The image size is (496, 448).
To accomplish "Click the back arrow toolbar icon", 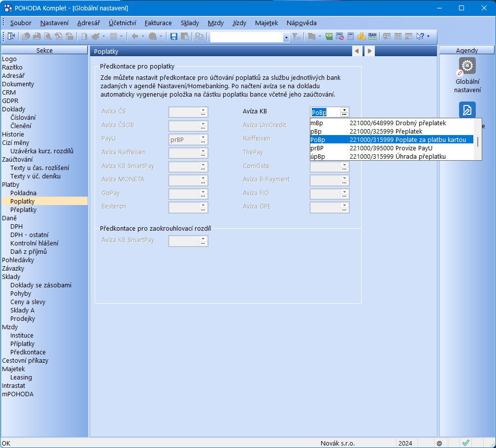I will point(135,36).
